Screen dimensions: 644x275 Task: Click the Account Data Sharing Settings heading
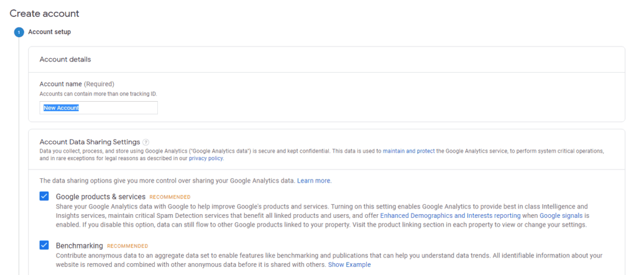(x=89, y=143)
